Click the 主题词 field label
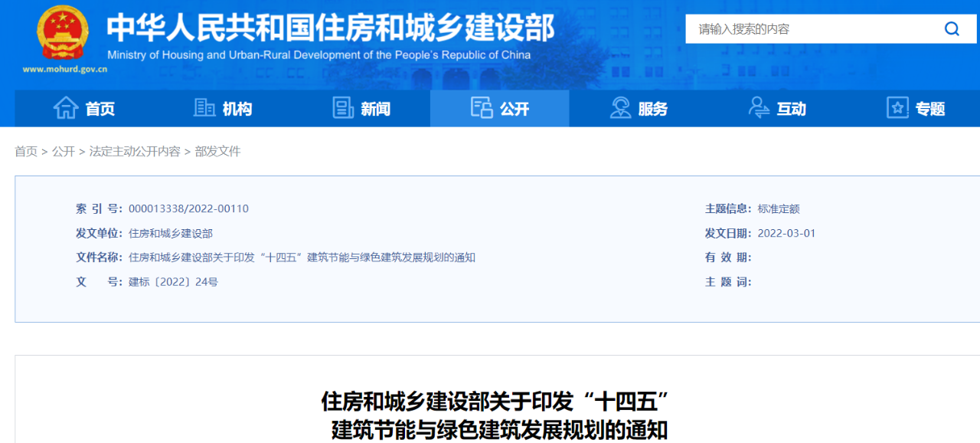 tap(728, 282)
